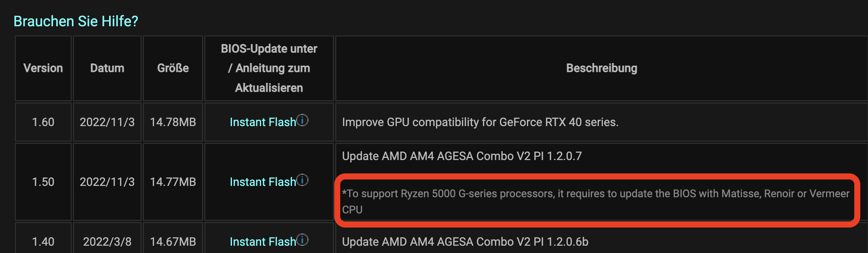Click the Datum column header

pyautogui.click(x=107, y=68)
